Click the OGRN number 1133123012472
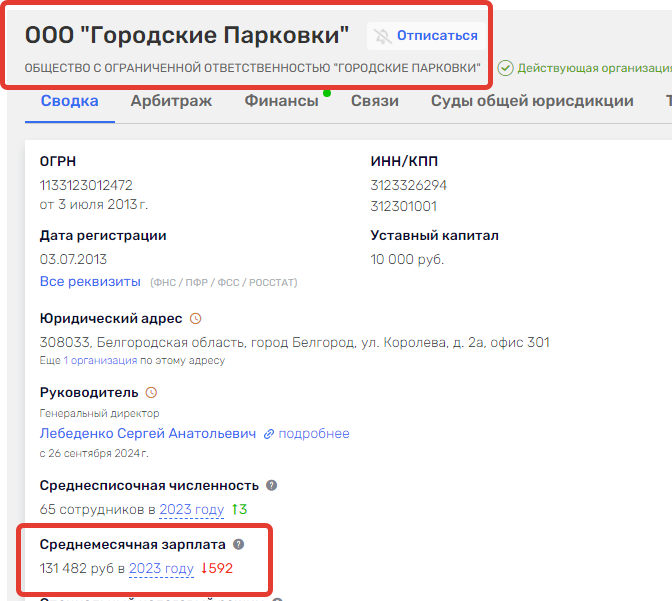Screen dimensions: 672x601 click(x=86, y=186)
